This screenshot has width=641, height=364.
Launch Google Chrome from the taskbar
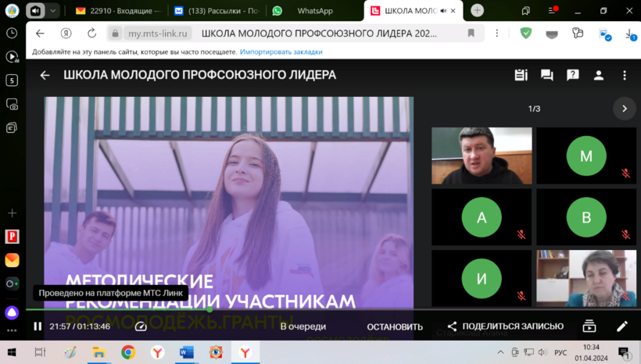click(x=128, y=352)
